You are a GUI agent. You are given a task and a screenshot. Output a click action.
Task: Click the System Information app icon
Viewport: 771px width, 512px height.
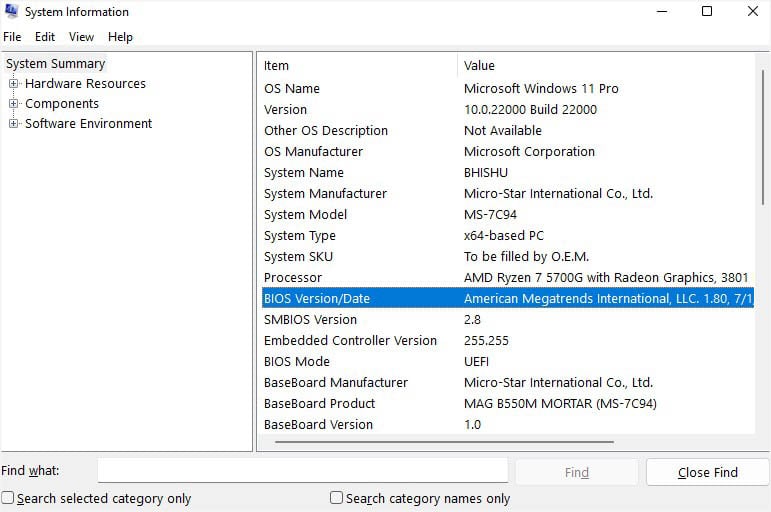pyautogui.click(x=11, y=11)
